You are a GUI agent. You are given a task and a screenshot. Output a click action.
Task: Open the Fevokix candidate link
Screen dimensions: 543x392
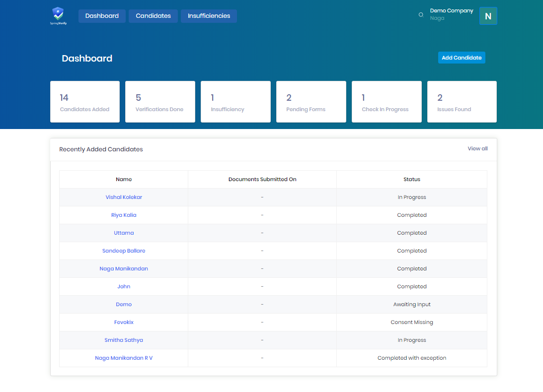tap(124, 322)
